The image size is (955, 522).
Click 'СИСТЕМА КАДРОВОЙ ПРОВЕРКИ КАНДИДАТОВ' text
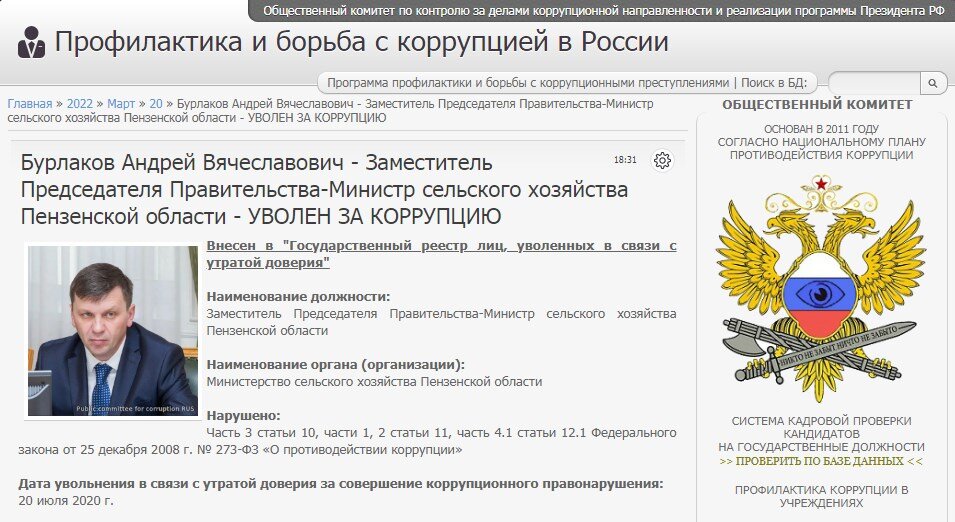821,428
